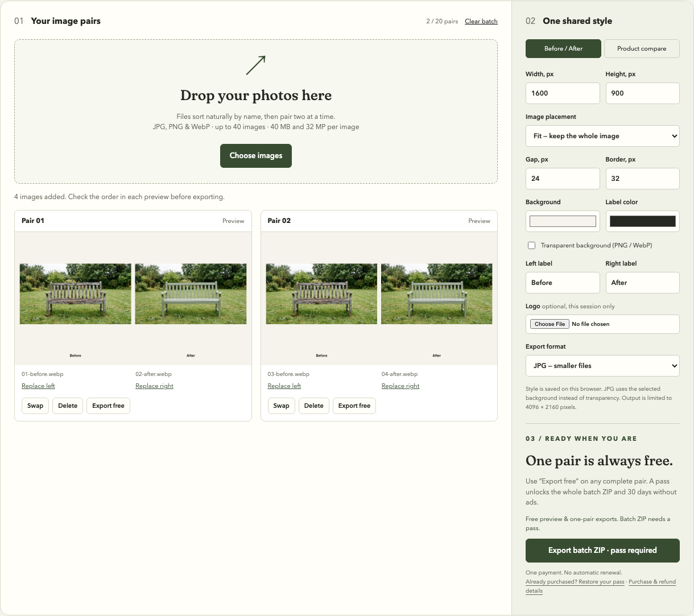694x616 pixels.
Task: Click the 'No file chosen' text
Action: point(590,324)
